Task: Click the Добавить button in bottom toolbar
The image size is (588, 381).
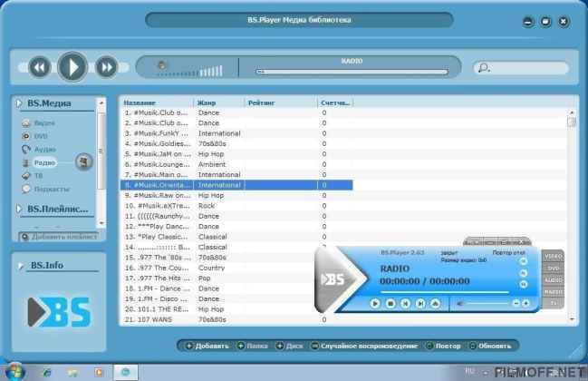Action: coord(208,346)
